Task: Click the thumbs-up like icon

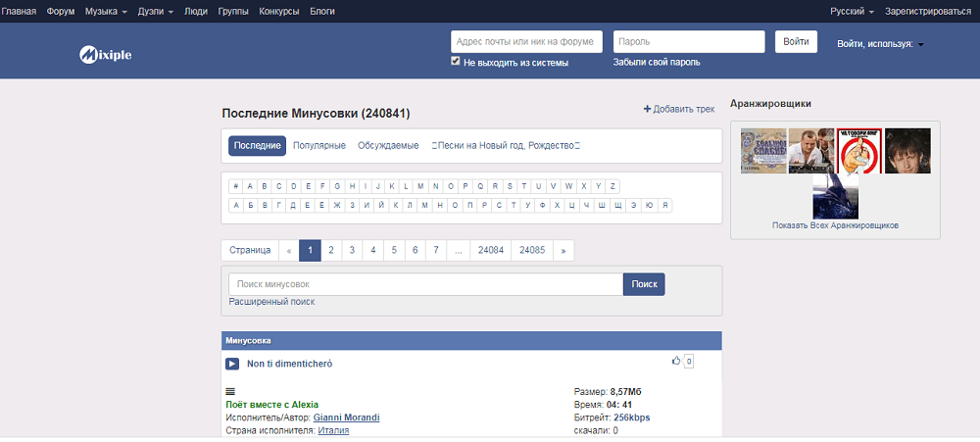Action: click(675, 361)
